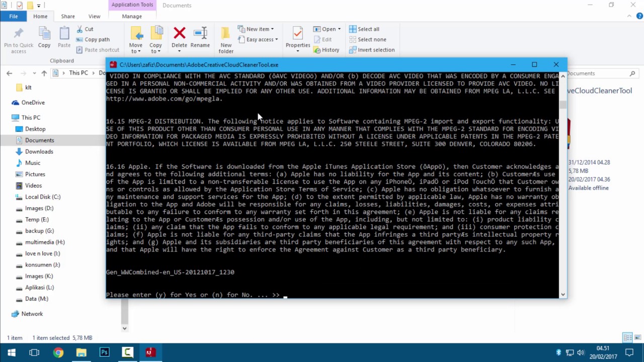The width and height of the screenshot is (644, 362).
Task: Click the Paste icon in ribbon
Action: click(64, 34)
